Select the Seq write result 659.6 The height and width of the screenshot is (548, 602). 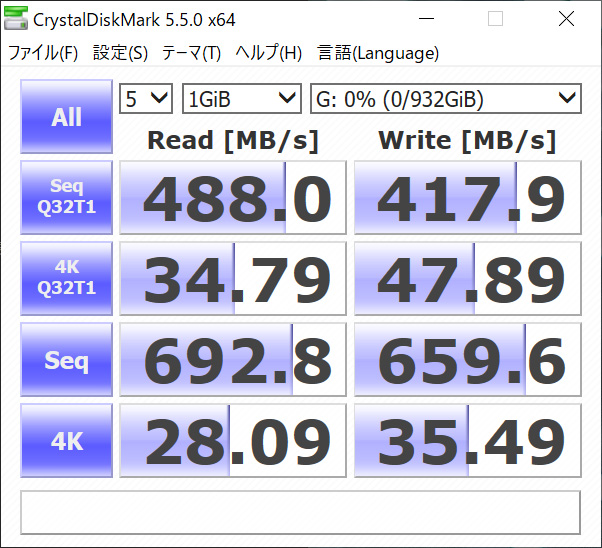pyautogui.click(x=468, y=359)
